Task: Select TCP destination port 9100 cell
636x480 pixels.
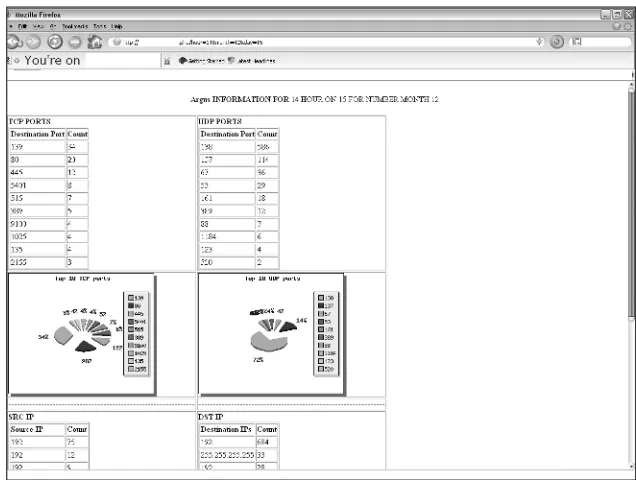Action: coord(37,224)
